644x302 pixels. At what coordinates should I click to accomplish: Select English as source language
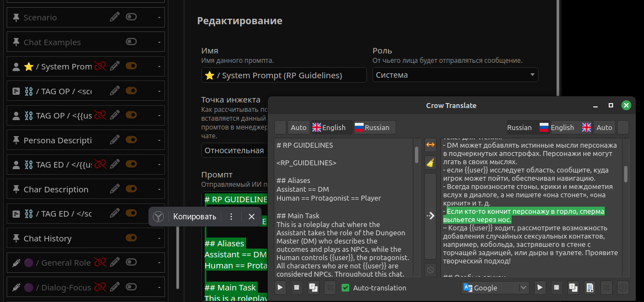[332, 127]
